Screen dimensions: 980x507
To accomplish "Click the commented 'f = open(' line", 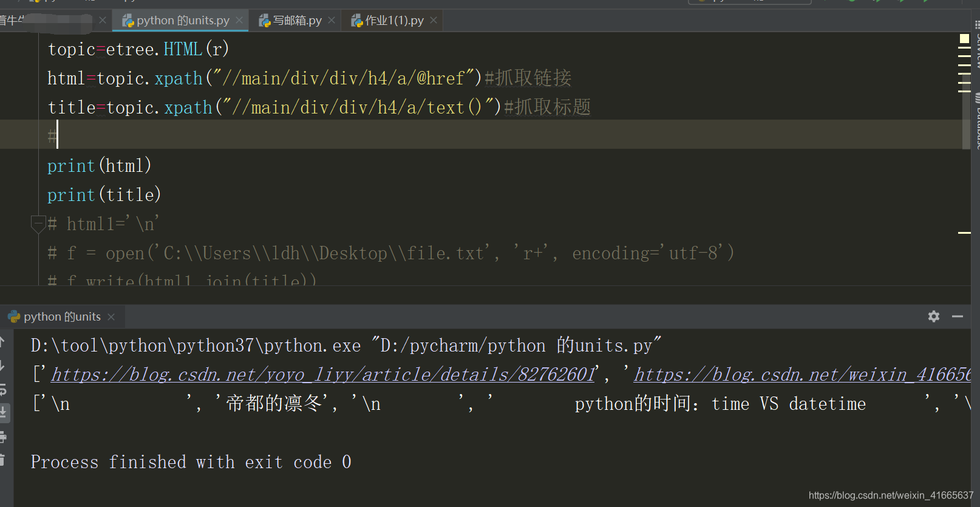I will pyautogui.click(x=391, y=253).
